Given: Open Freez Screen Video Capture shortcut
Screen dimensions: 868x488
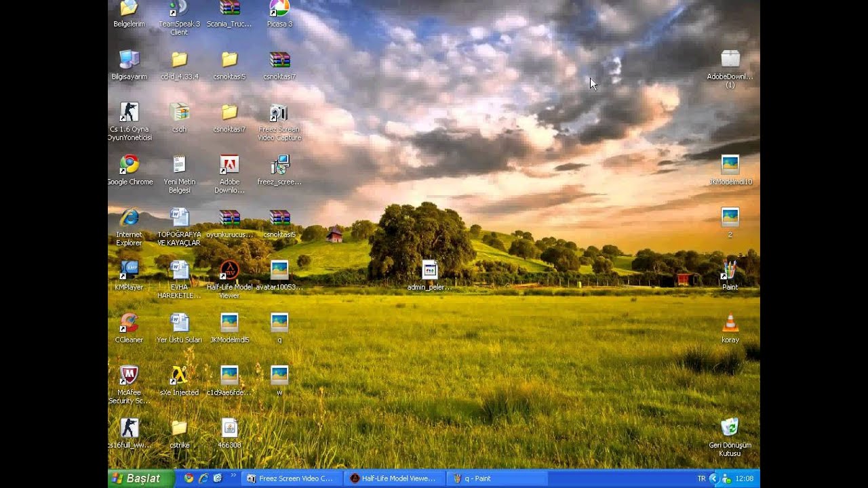Looking at the screenshot, I should pos(279,112).
